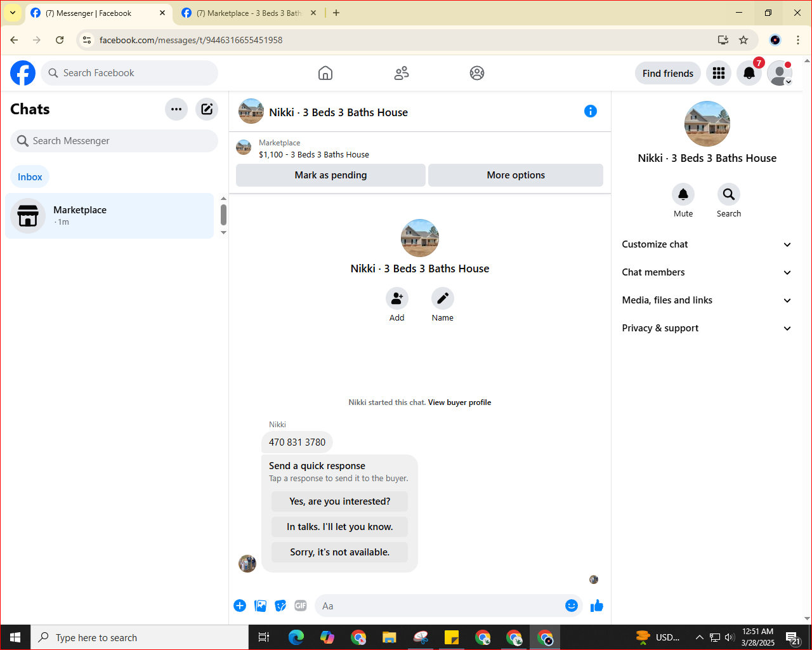This screenshot has width=812, height=650.
Task: View site information icon beside the URL
Action: click(x=87, y=40)
